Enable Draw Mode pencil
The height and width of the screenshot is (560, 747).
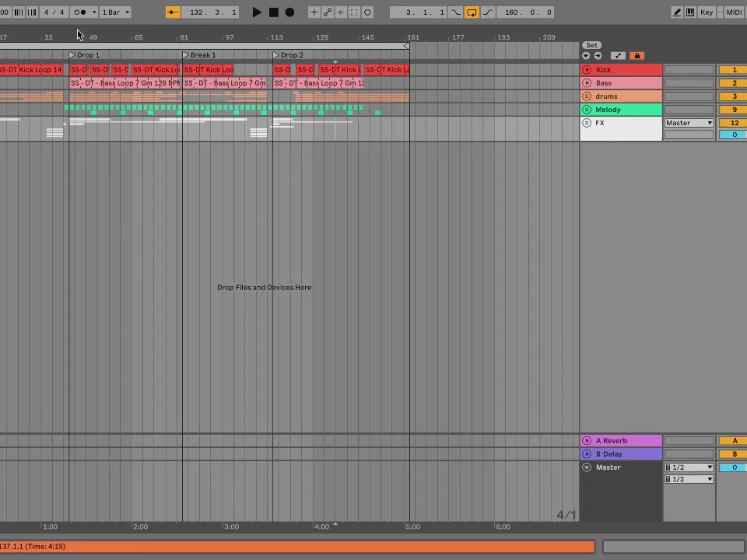(676, 12)
